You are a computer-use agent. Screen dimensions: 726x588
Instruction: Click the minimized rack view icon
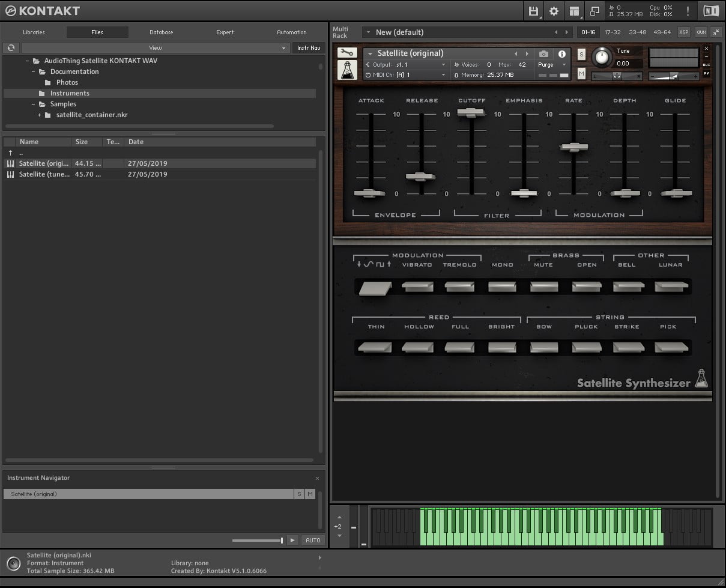click(x=595, y=11)
